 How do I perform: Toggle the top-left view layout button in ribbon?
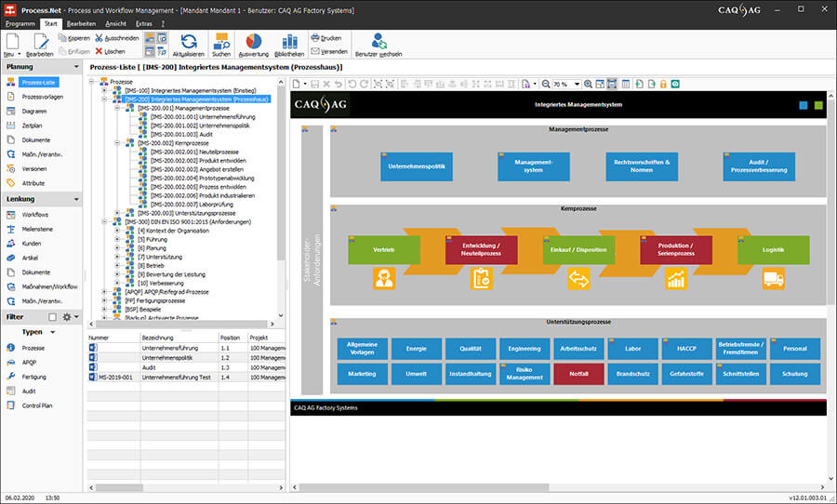coord(150,38)
